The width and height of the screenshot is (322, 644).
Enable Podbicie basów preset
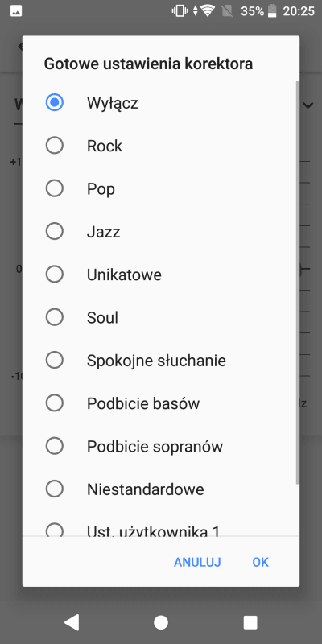click(54, 403)
